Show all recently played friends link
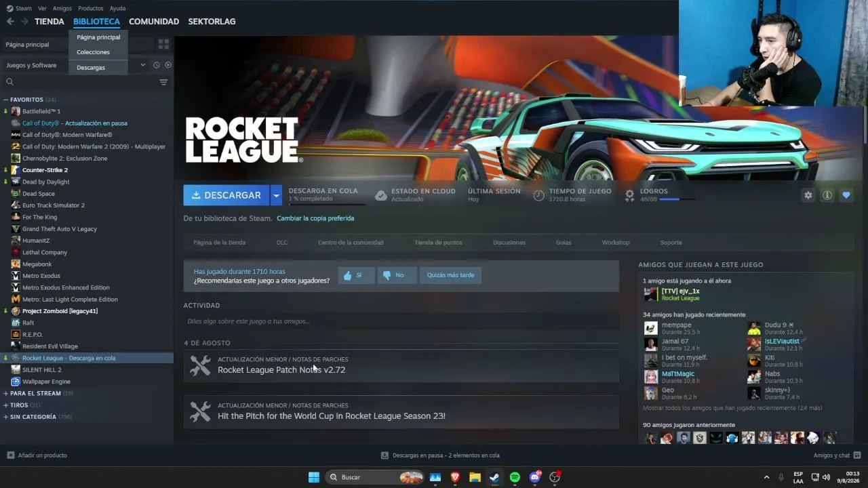Image resolution: width=868 pixels, height=488 pixels. click(x=732, y=408)
